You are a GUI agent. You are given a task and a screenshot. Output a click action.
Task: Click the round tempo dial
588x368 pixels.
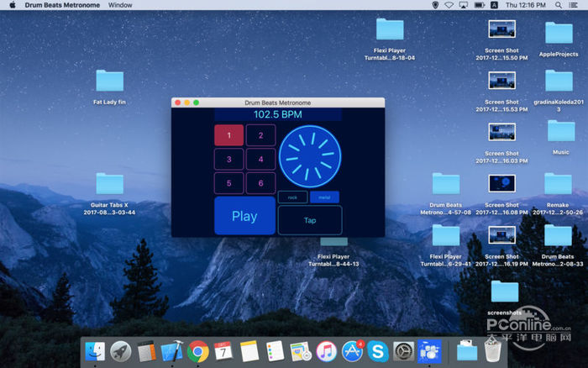click(x=310, y=155)
